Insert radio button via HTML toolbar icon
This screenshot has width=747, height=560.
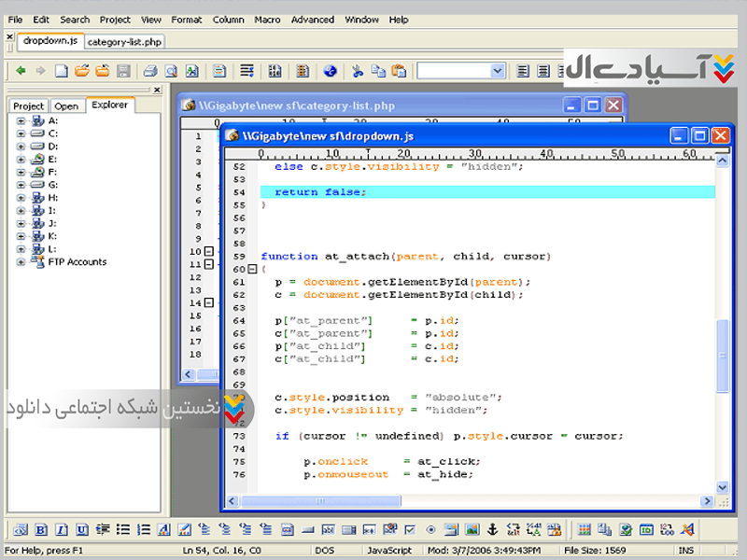(430, 530)
